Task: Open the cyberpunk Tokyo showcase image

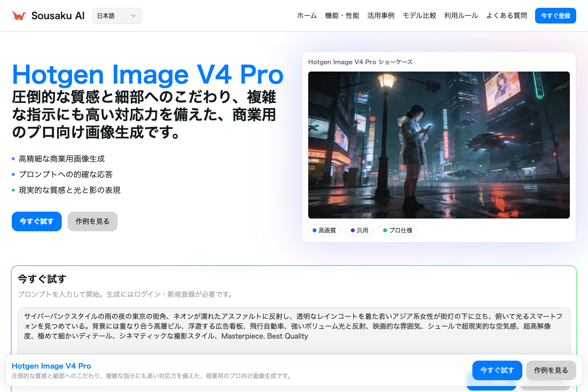Action: pyautogui.click(x=439, y=145)
